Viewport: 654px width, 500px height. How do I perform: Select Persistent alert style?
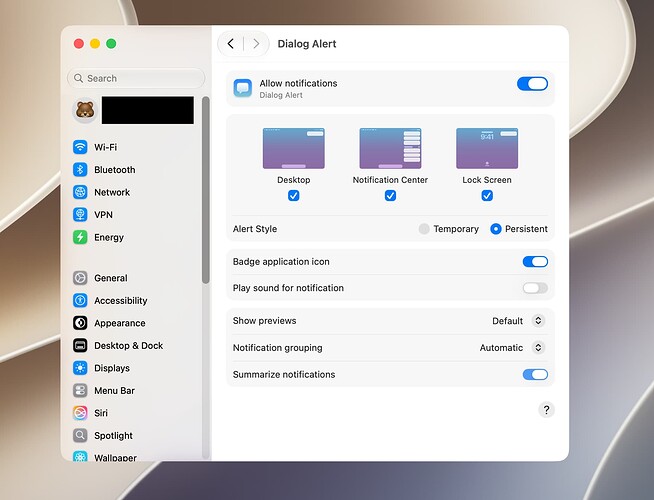point(496,229)
